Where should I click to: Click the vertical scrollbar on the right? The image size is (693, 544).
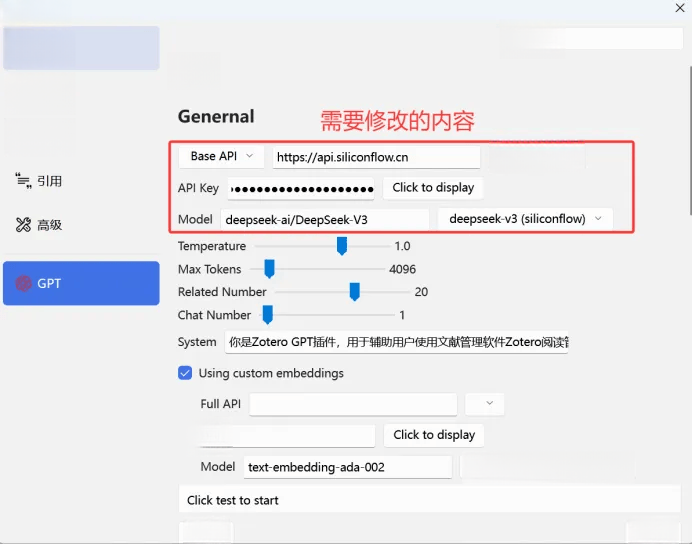click(x=690, y=141)
